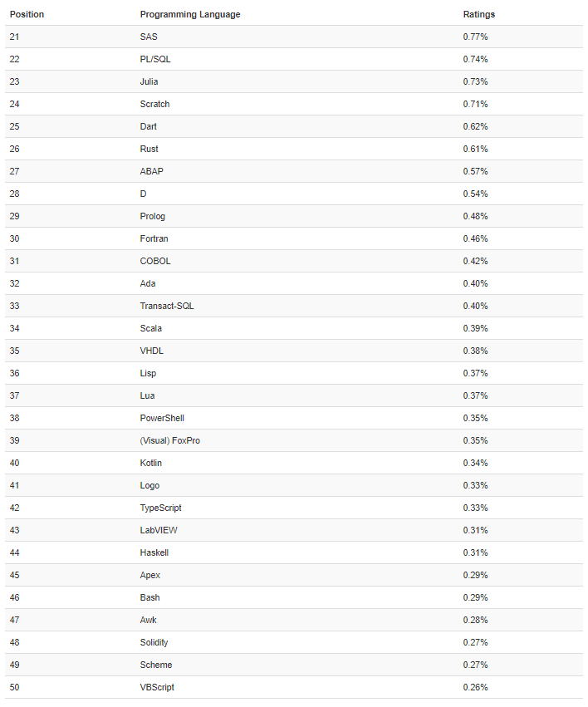The image size is (588, 707).
Task: Click on Julia in the table
Action: point(149,81)
